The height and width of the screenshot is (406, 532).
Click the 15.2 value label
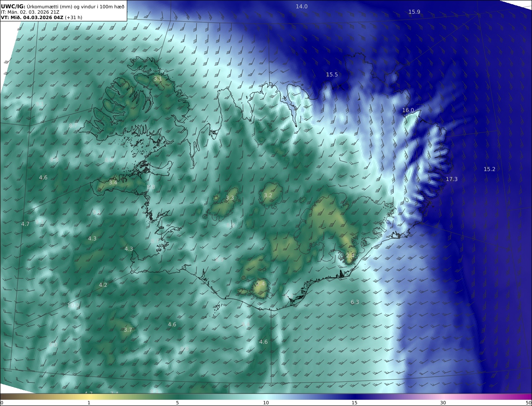click(x=490, y=169)
